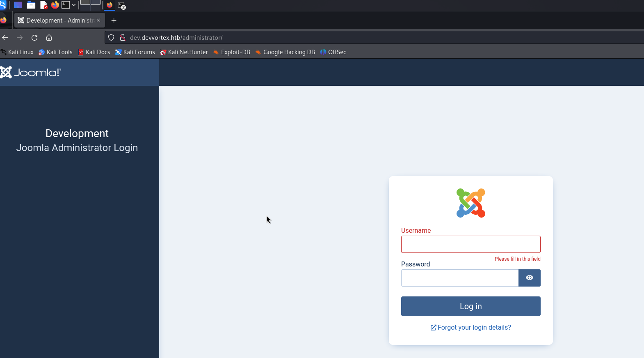Click into the Username field

tap(470, 244)
